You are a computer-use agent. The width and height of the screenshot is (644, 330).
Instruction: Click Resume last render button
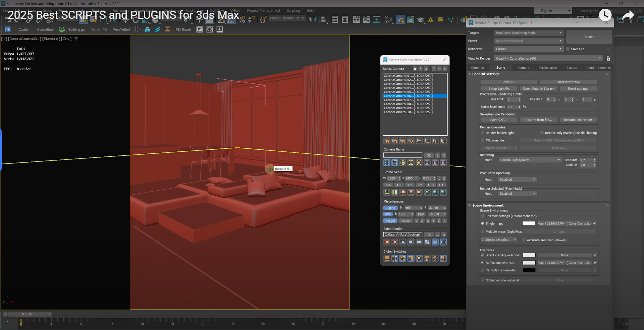point(578,120)
